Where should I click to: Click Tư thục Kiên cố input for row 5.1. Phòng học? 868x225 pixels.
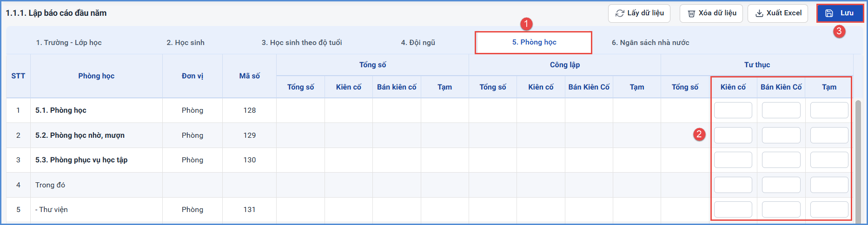tap(733, 110)
